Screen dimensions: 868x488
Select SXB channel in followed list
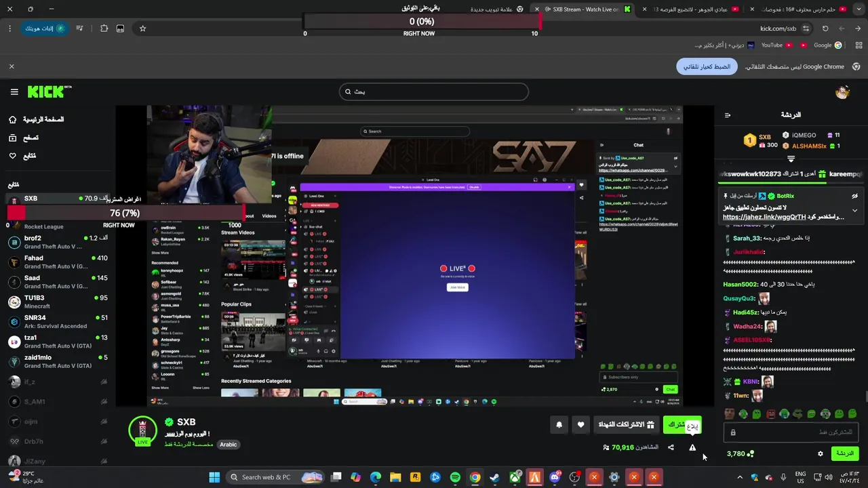[x=58, y=199]
